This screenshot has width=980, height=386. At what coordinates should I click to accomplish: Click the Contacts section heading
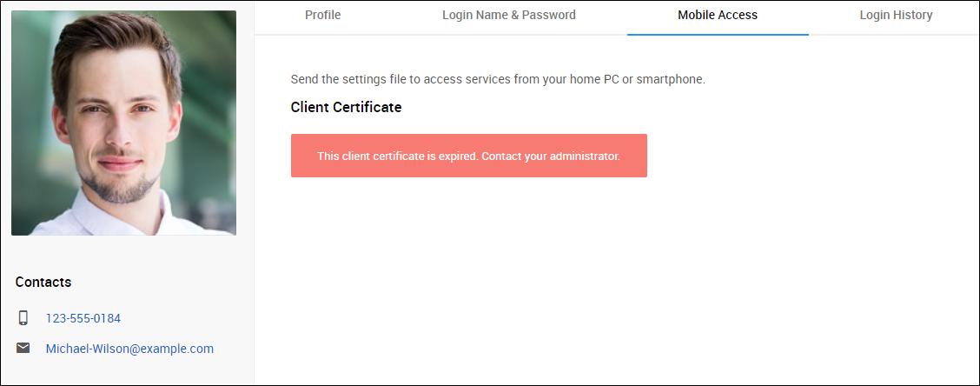tap(43, 282)
